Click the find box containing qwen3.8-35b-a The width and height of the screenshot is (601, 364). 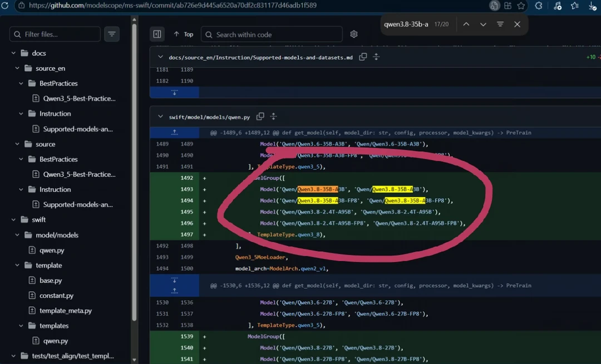point(406,24)
